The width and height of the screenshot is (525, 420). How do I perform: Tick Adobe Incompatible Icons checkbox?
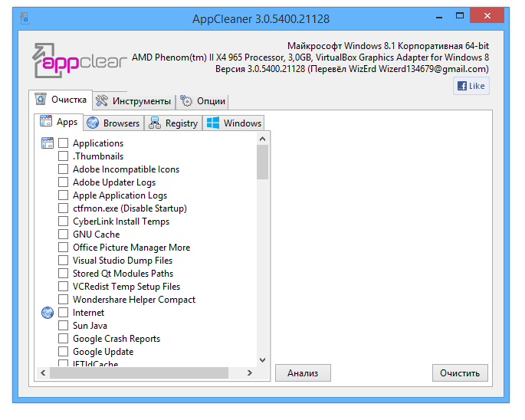click(x=64, y=169)
